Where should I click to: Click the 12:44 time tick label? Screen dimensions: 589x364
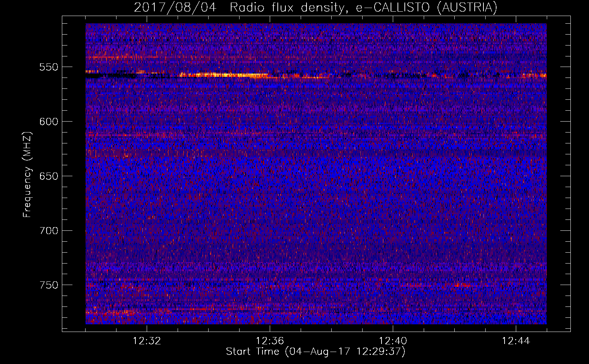point(516,341)
